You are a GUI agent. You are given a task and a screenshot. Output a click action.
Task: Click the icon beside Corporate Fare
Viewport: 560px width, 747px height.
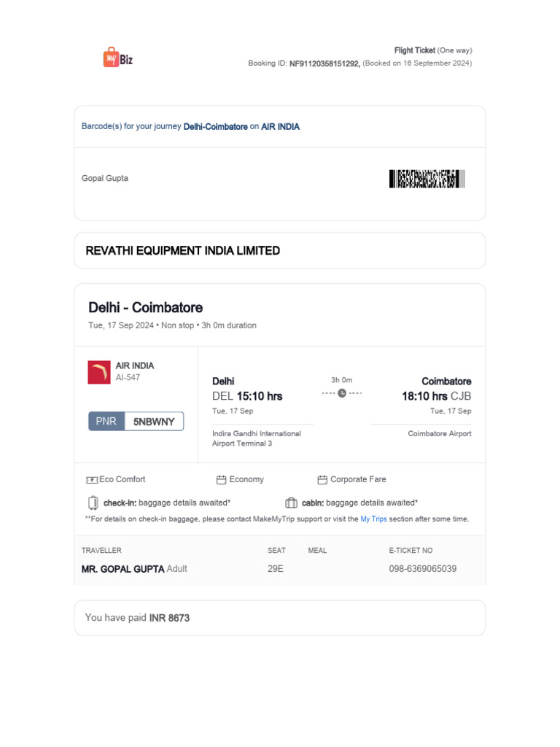coord(322,480)
